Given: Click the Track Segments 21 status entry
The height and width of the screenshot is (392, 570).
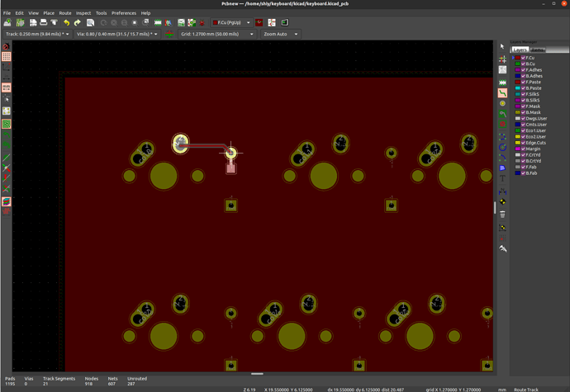Looking at the screenshot, I should [x=59, y=381].
